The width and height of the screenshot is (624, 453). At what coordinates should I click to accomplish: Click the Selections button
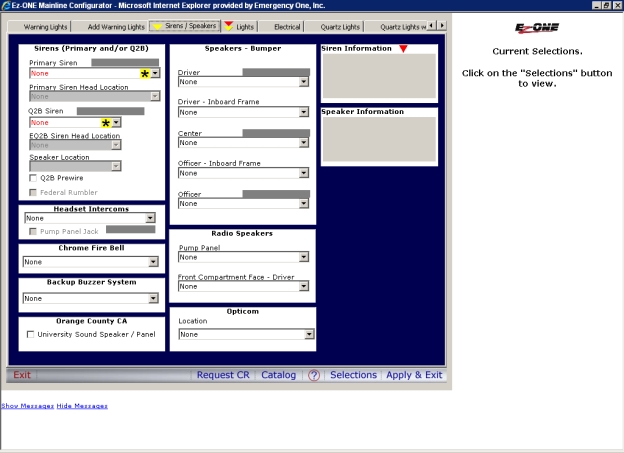pyautogui.click(x=353, y=375)
